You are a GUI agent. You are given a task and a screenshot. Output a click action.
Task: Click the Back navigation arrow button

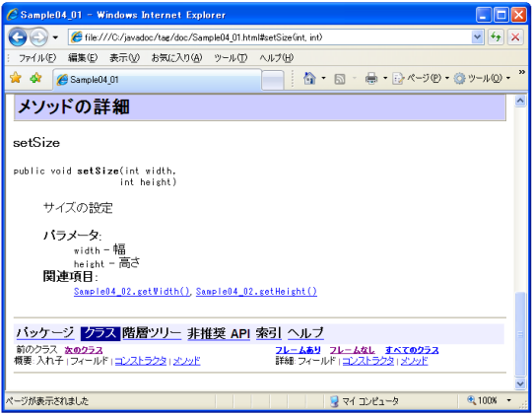click(x=18, y=36)
